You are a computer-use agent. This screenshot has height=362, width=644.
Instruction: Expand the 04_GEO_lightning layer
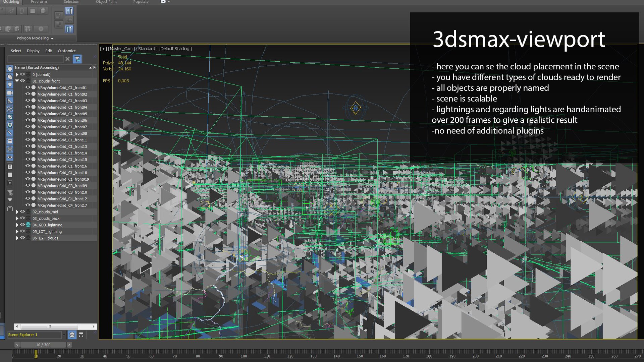tap(17, 225)
